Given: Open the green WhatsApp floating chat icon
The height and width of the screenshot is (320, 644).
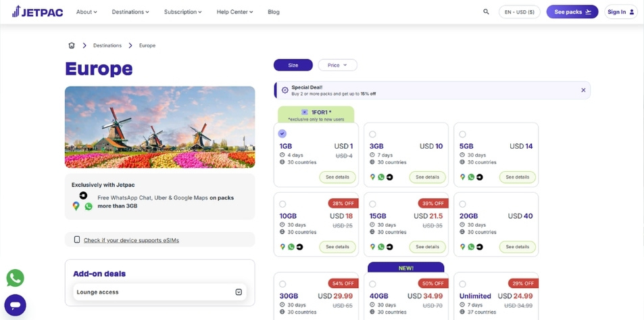Looking at the screenshot, I should click(x=15, y=278).
